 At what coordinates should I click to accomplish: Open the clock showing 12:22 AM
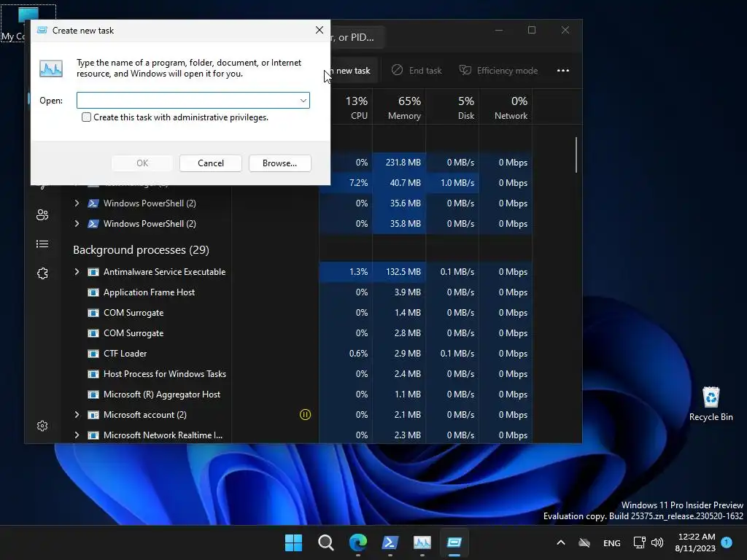695,542
